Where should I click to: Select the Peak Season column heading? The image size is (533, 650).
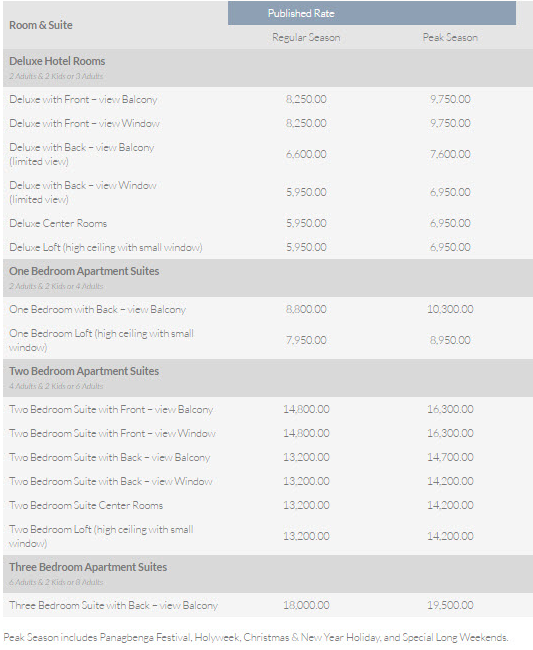pos(450,37)
